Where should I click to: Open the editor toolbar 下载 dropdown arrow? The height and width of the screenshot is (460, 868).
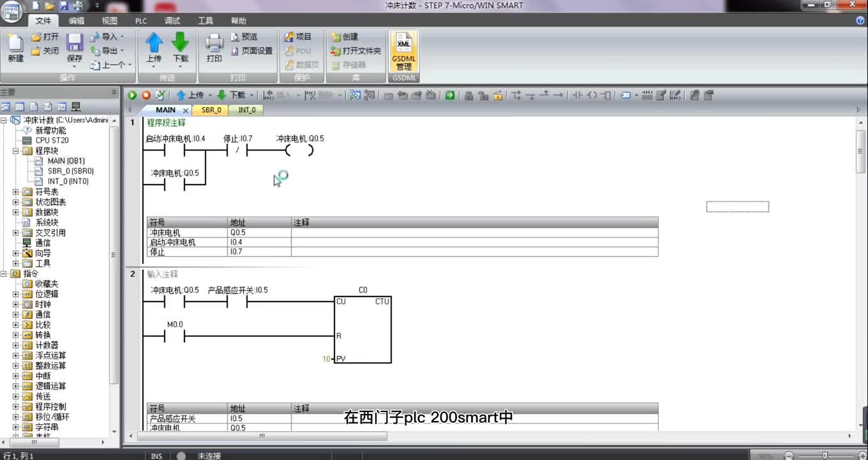coord(252,95)
